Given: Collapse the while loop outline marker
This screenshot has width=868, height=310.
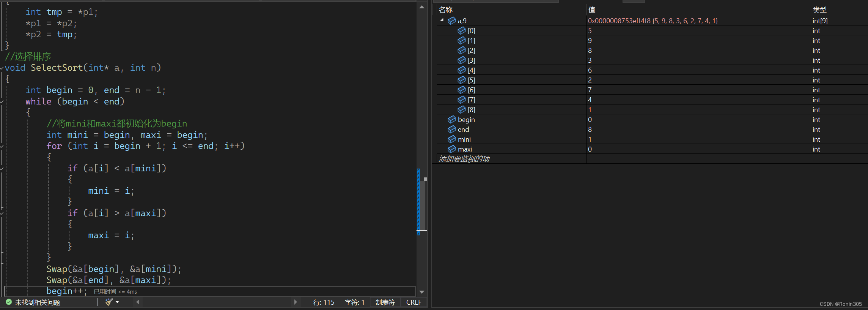Looking at the screenshot, I should 2,102.
